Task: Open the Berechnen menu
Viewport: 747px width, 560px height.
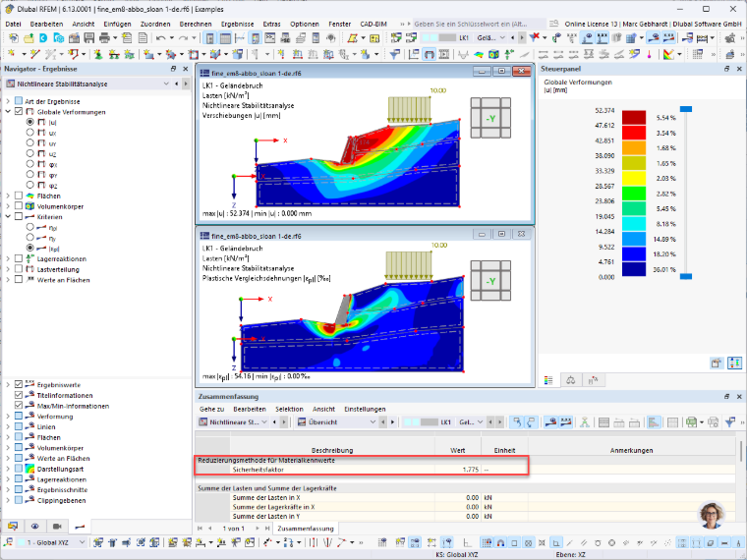Action: pyautogui.click(x=196, y=24)
